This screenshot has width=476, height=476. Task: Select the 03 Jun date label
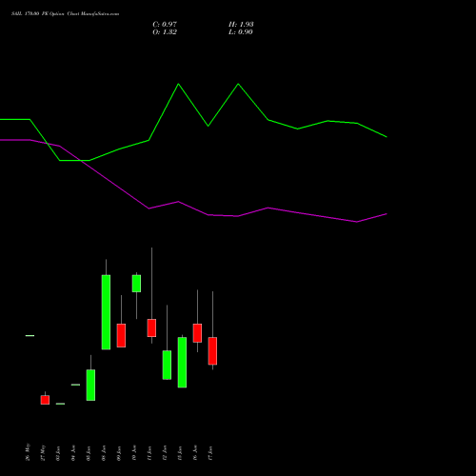[58, 453]
